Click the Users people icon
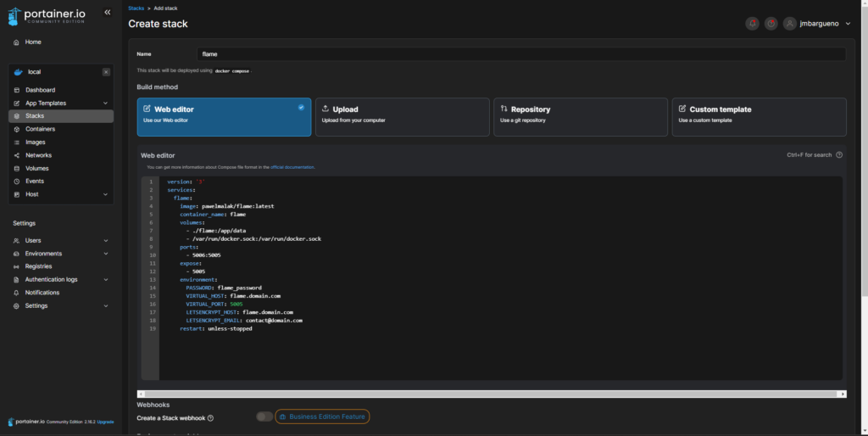This screenshot has width=868, height=436. tap(16, 240)
